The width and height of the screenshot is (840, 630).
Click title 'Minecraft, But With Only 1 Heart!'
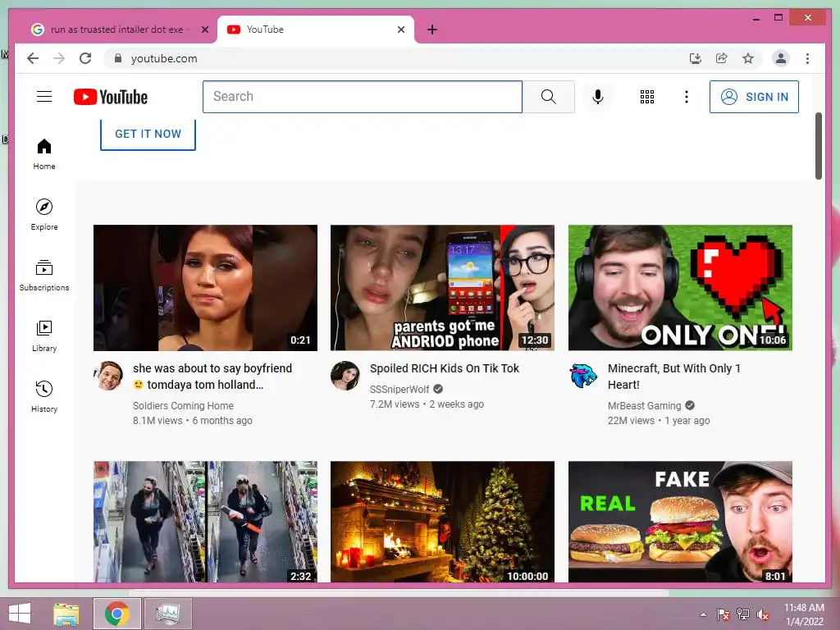coord(674,377)
